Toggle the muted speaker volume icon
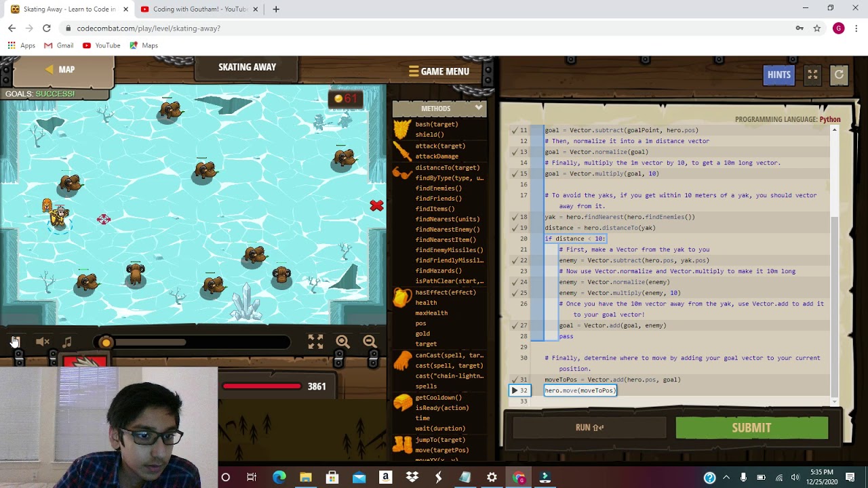The width and height of the screenshot is (868, 488). click(x=42, y=342)
